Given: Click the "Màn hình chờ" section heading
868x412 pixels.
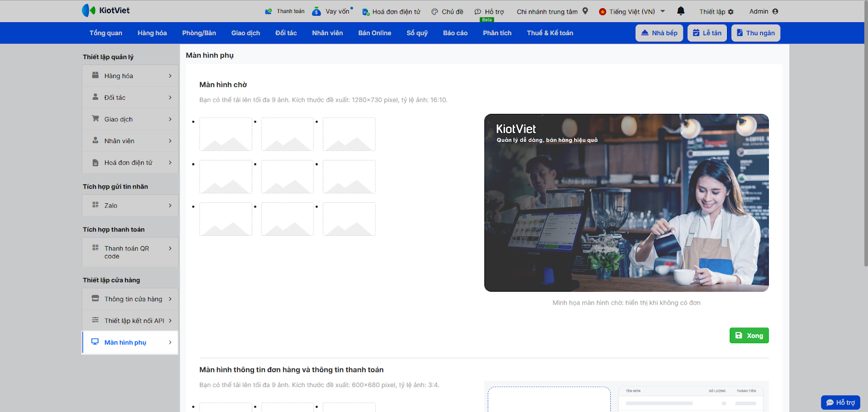Looking at the screenshot, I should (223, 85).
